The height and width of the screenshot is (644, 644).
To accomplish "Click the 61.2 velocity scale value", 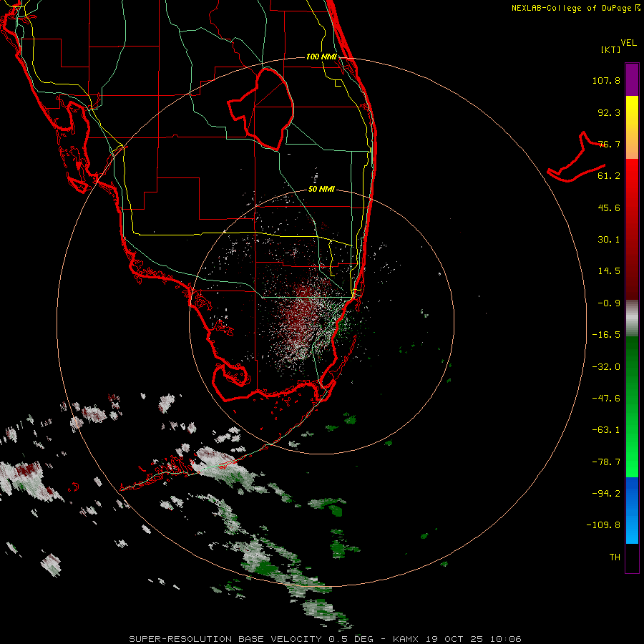I will pos(609,176).
